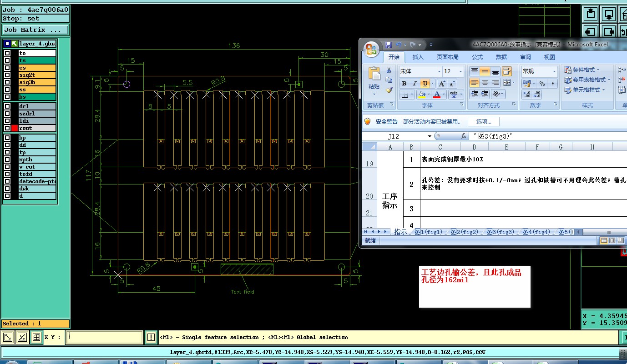This screenshot has width=627, height=364.
Task: Click the Job Matrix button
Action: coord(35,30)
